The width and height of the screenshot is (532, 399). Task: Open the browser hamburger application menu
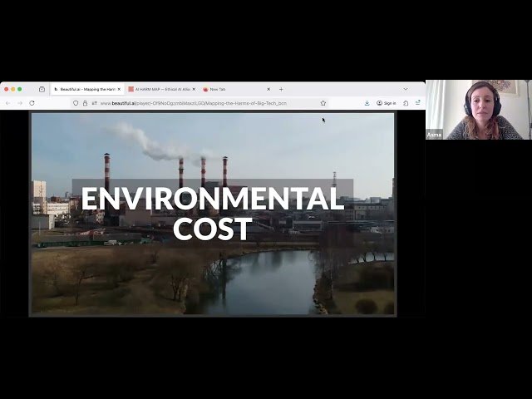tap(417, 103)
